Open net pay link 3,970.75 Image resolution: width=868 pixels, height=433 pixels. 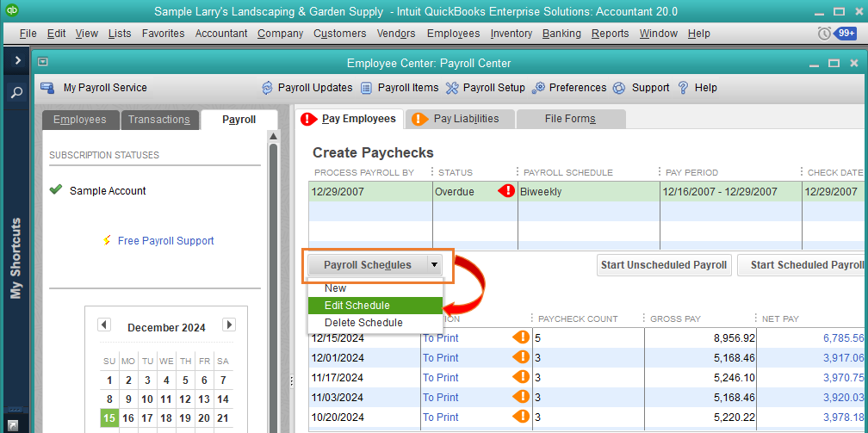pyautogui.click(x=844, y=378)
